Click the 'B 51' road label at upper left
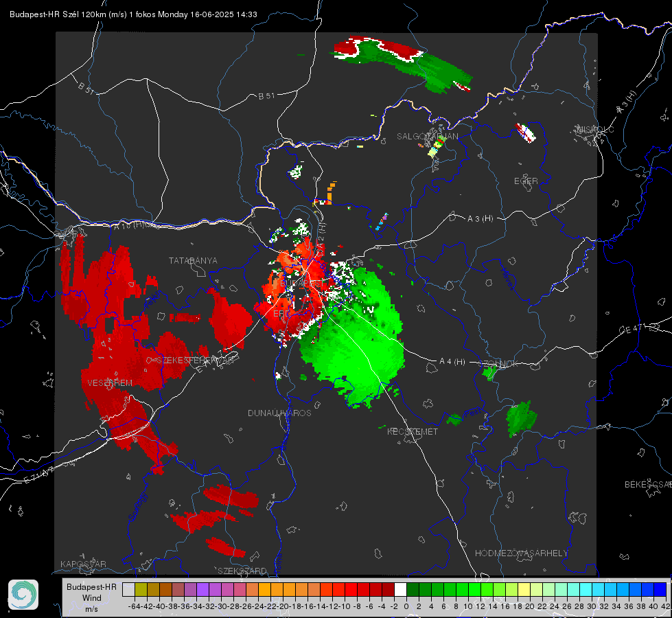This screenshot has width=672, height=618. tap(86, 87)
